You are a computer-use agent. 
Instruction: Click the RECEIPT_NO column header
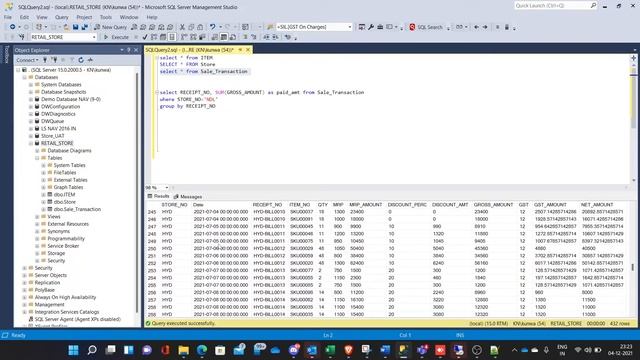267,204
